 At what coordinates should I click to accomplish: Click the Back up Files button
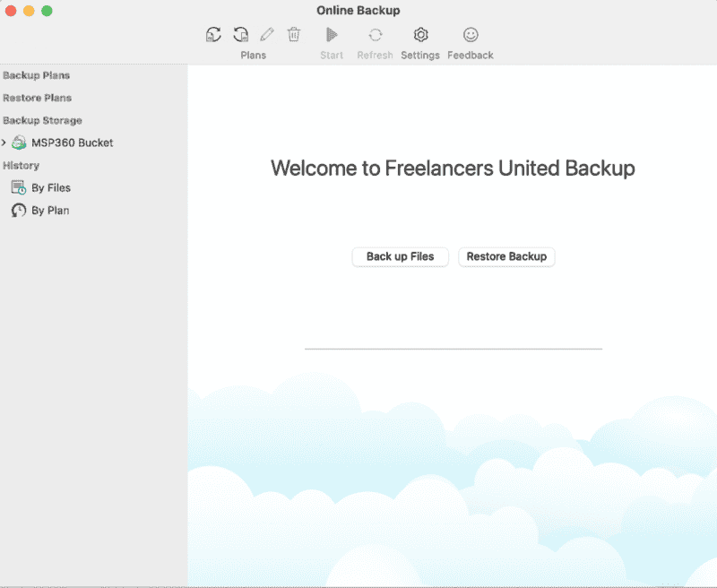400,257
